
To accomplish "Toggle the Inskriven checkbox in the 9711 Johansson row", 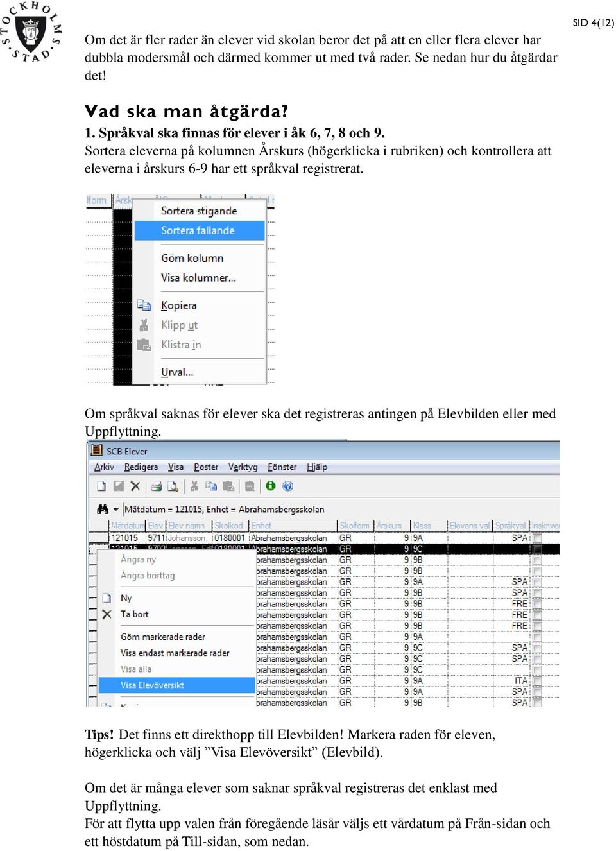I will coord(537,538).
